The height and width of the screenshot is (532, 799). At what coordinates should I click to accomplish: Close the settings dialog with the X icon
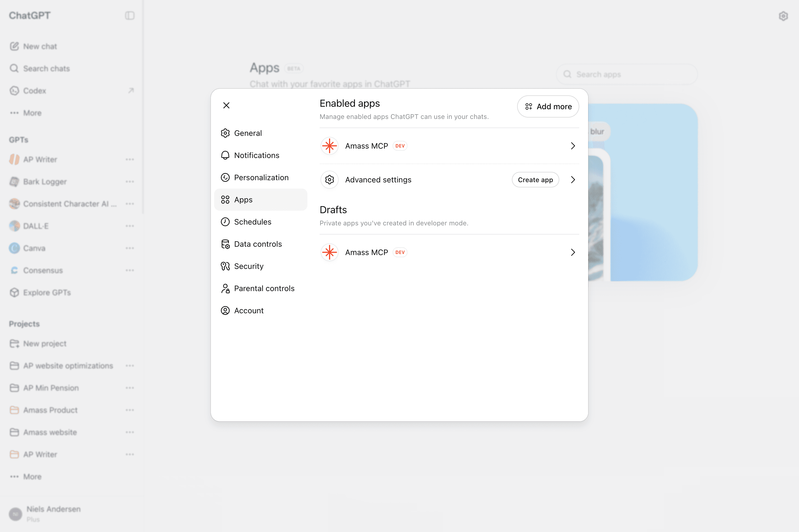[x=226, y=105]
